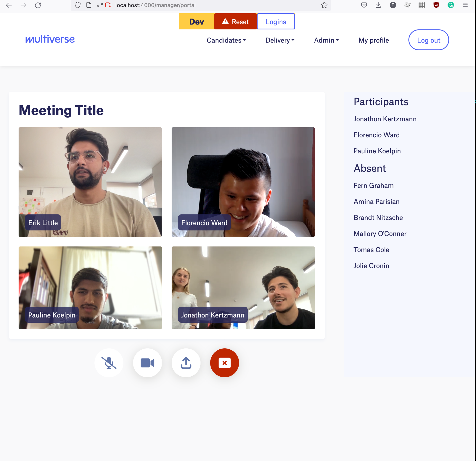Expand the Candidates dropdown menu
Screen dimensions: 476x461
tap(226, 40)
